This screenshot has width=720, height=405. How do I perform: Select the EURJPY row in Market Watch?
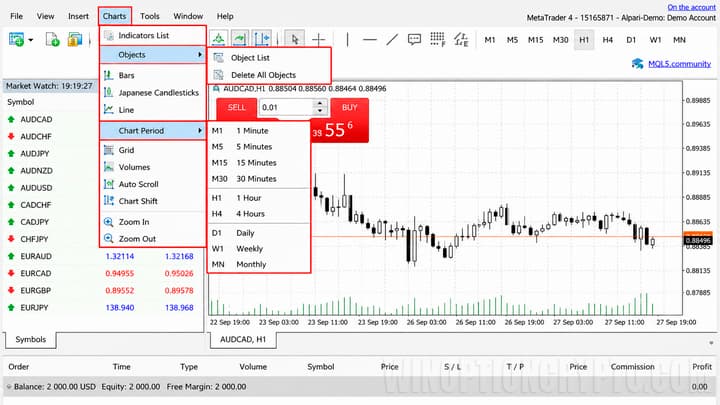103,308
